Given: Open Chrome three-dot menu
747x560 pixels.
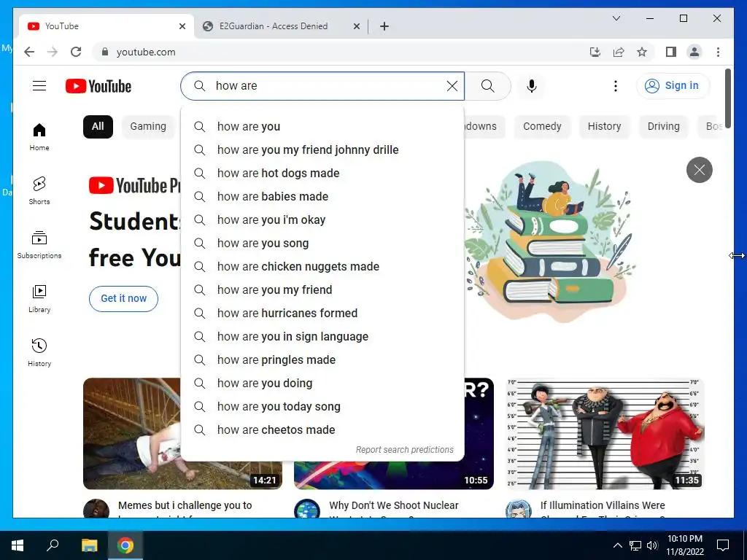Looking at the screenshot, I should click(x=718, y=52).
